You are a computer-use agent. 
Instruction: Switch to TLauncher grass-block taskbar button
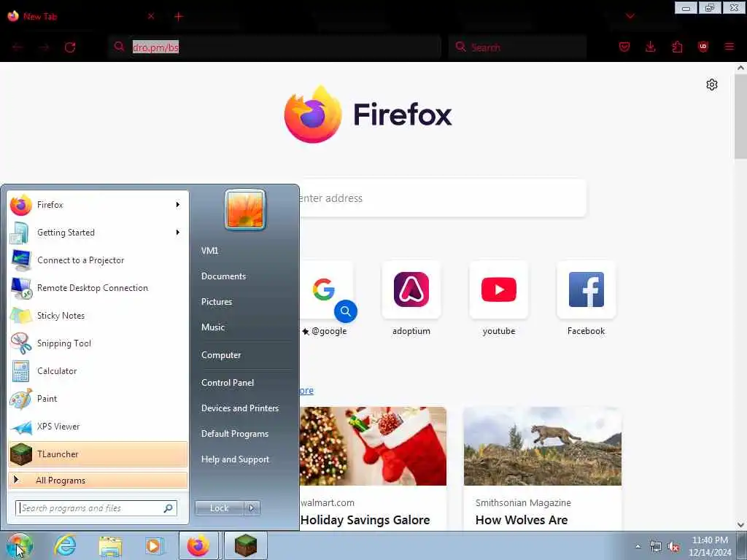click(245, 545)
